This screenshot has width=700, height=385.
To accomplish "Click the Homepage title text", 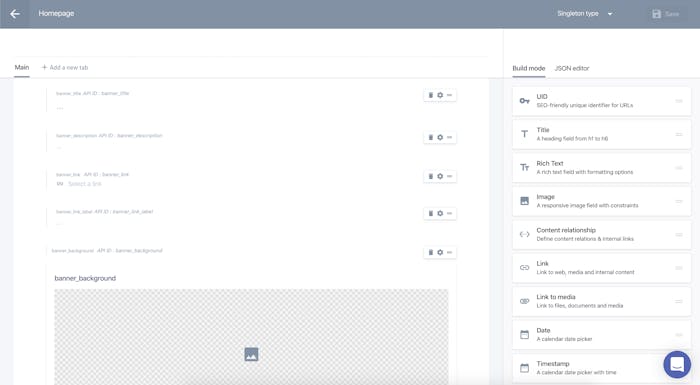I will 56,13.
